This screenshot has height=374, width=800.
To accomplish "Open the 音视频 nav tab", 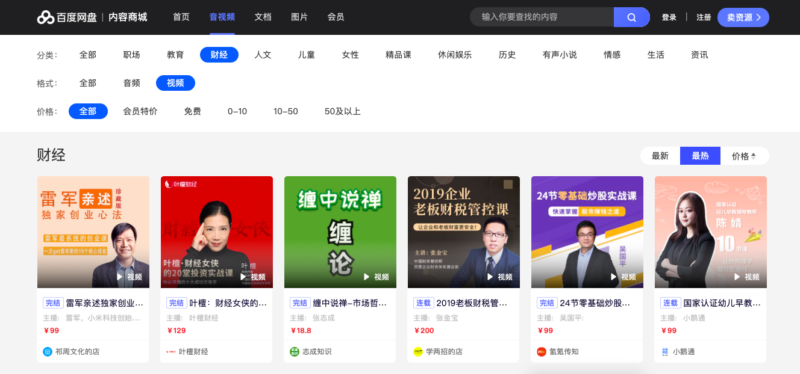I will 222,17.
